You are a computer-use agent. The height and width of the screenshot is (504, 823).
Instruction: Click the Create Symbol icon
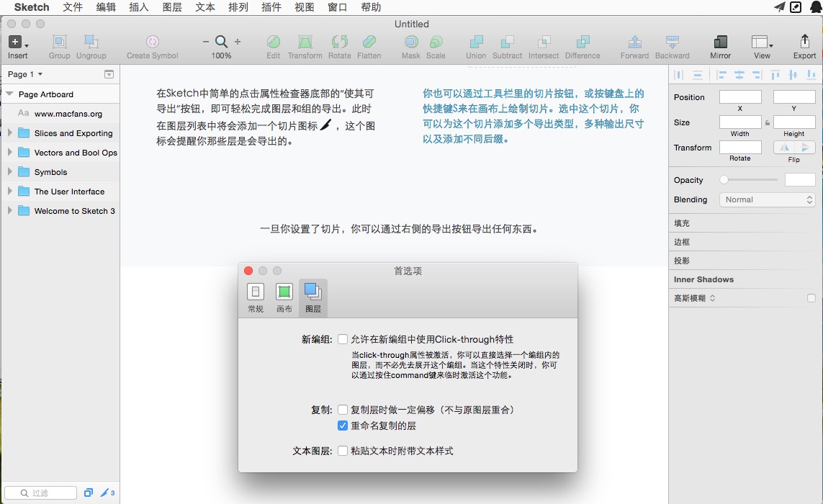tap(152, 42)
